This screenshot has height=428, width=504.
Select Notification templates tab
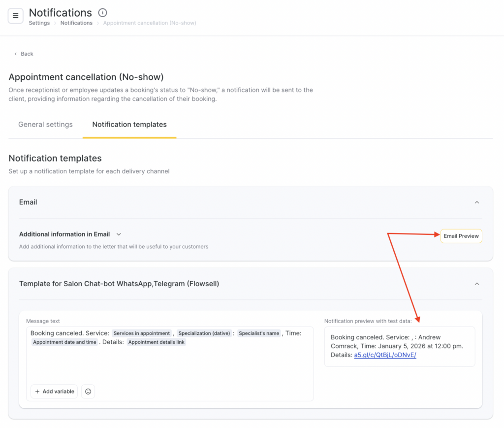point(129,125)
